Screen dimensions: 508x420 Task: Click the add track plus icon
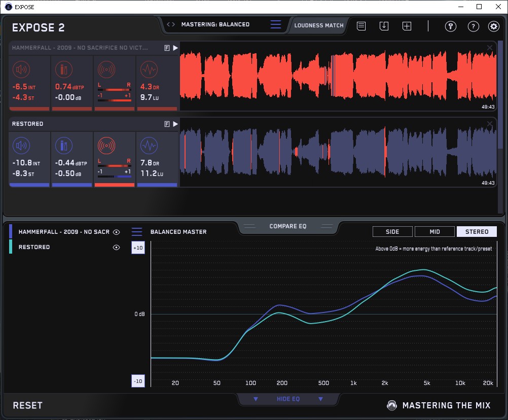coord(407,26)
